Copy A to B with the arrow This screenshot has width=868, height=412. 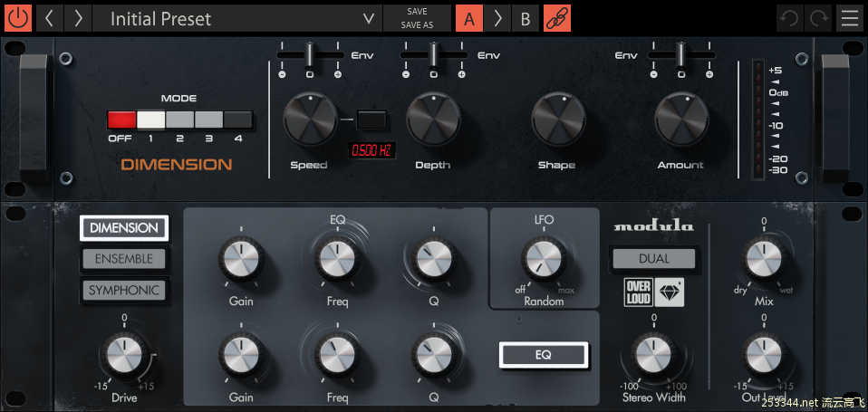[497, 18]
